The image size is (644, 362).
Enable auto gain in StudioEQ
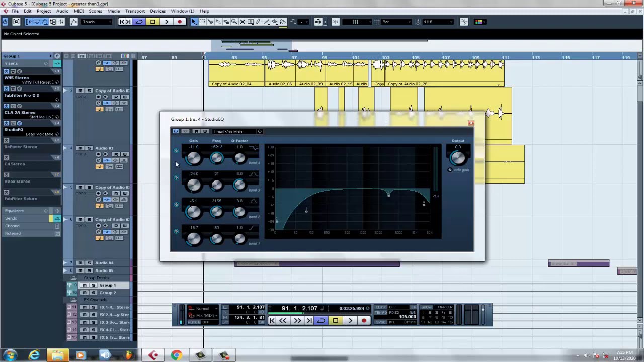[450, 170]
